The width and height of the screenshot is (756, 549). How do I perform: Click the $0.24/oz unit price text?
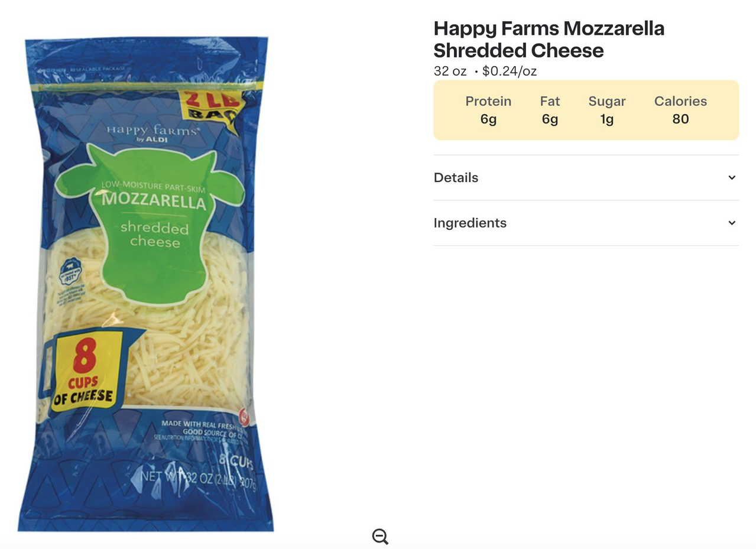pos(510,72)
